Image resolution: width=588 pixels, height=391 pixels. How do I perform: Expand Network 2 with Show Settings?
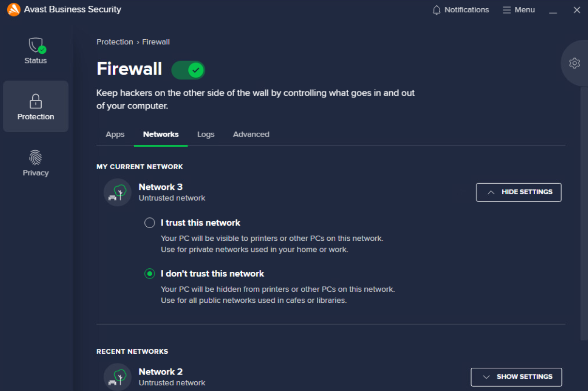[516, 377]
